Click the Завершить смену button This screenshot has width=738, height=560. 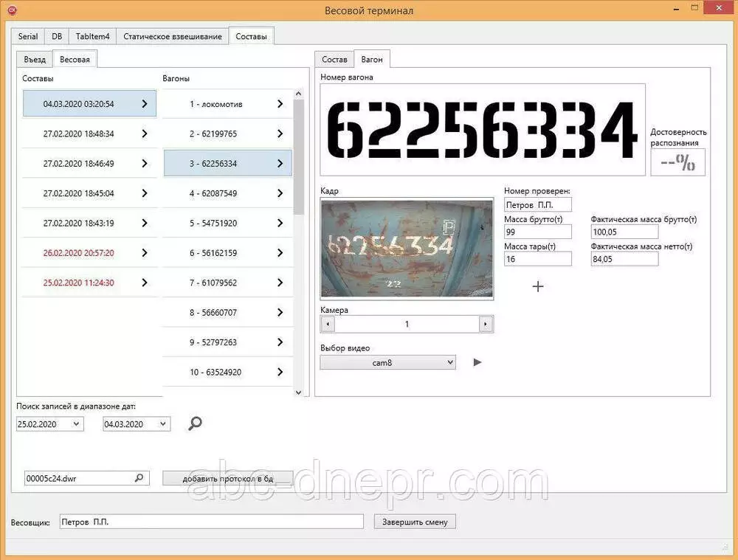415,522
